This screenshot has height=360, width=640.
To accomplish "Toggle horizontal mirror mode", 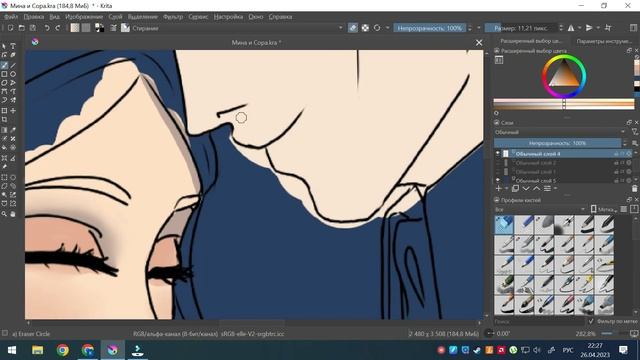I will click(571, 28).
